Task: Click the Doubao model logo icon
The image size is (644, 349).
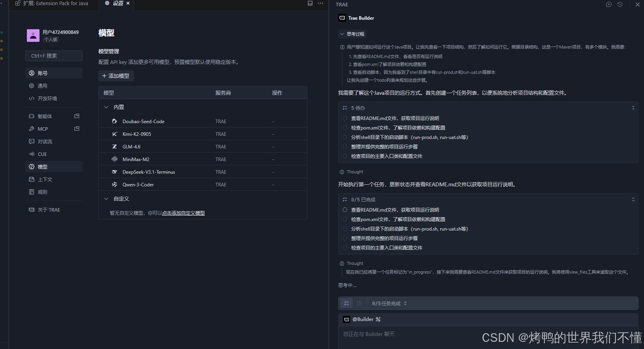Action: [115, 121]
